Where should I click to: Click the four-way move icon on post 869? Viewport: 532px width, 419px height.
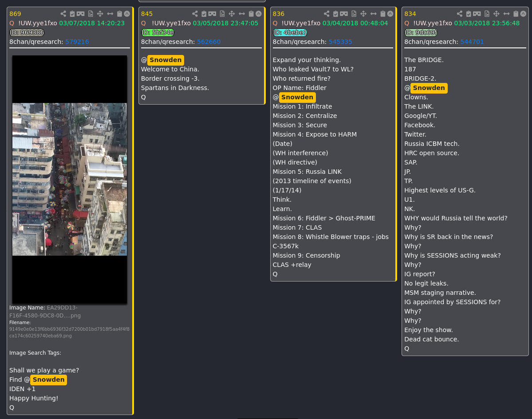[x=100, y=14]
